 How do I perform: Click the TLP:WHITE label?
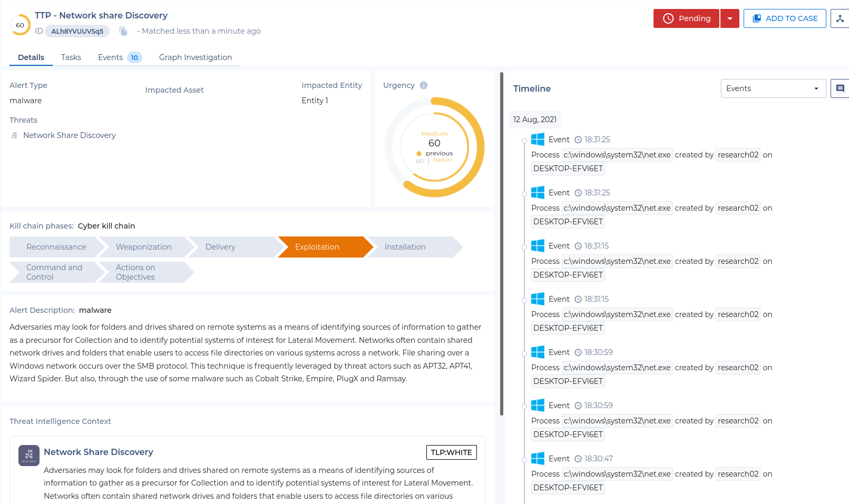click(x=452, y=452)
